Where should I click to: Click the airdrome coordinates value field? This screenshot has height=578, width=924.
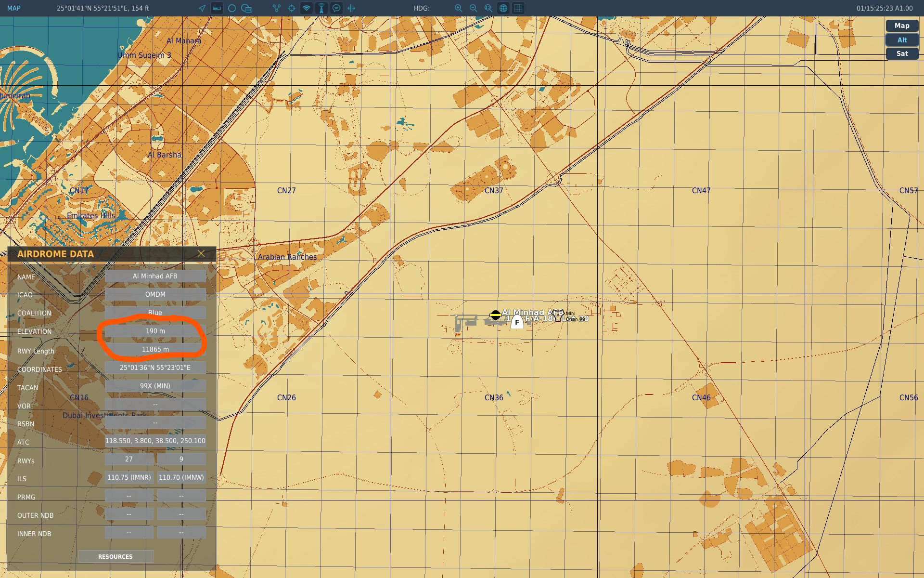[x=155, y=368]
